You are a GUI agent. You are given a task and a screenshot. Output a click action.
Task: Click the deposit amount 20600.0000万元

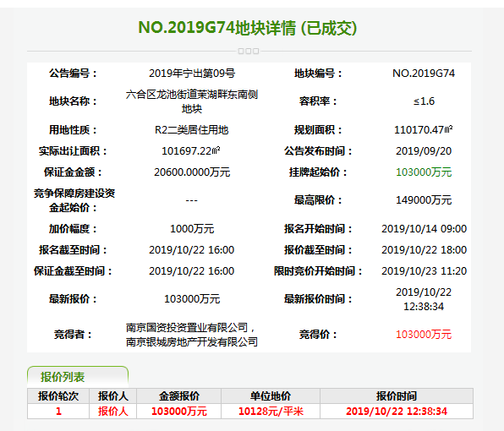pos(192,172)
